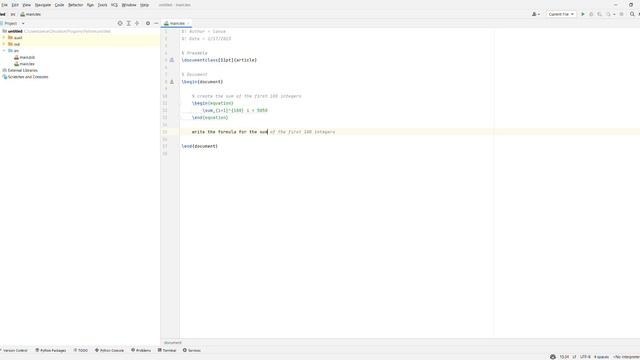The width and height of the screenshot is (640, 360).
Task: Select the src folder in project tree
Action: tap(13, 51)
